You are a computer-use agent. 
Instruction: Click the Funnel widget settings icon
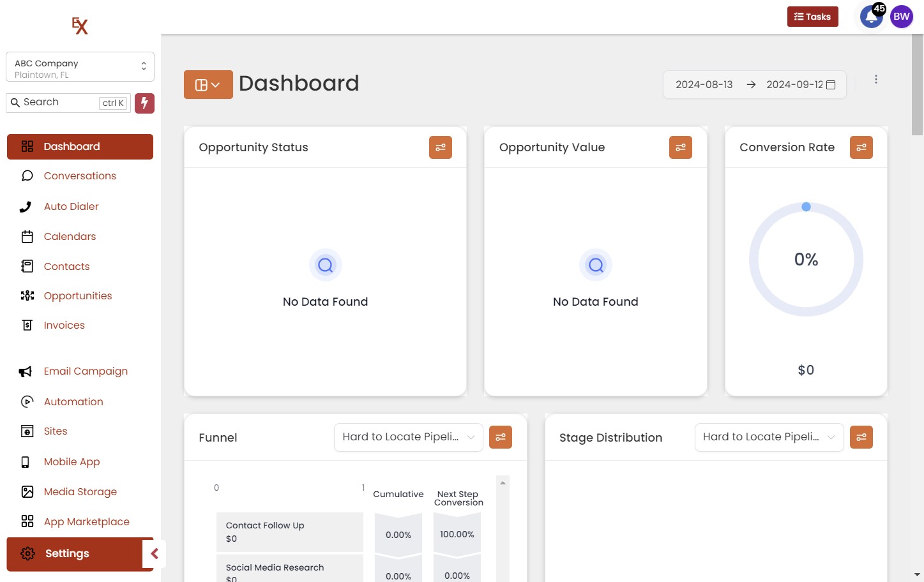click(500, 437)
